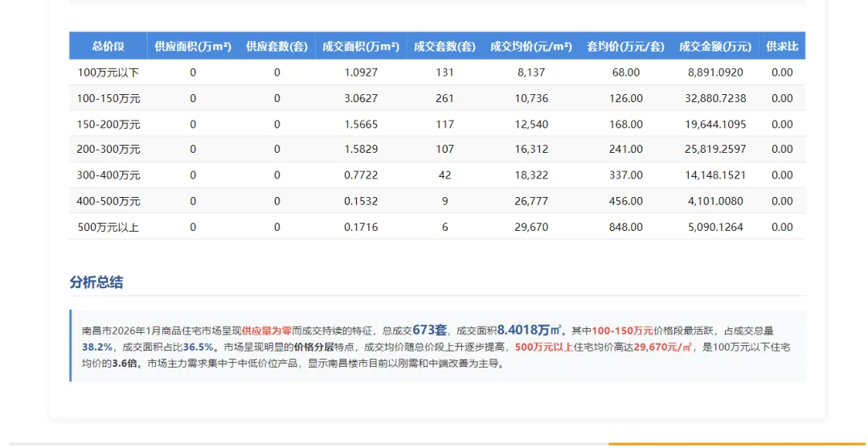Click the 成交面积(万m²) column header
The image size is (868, 448).
(x=361, y=47)
